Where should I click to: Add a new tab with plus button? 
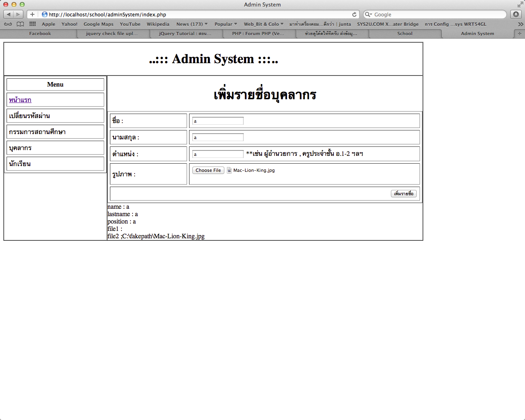tap(520, 34)
